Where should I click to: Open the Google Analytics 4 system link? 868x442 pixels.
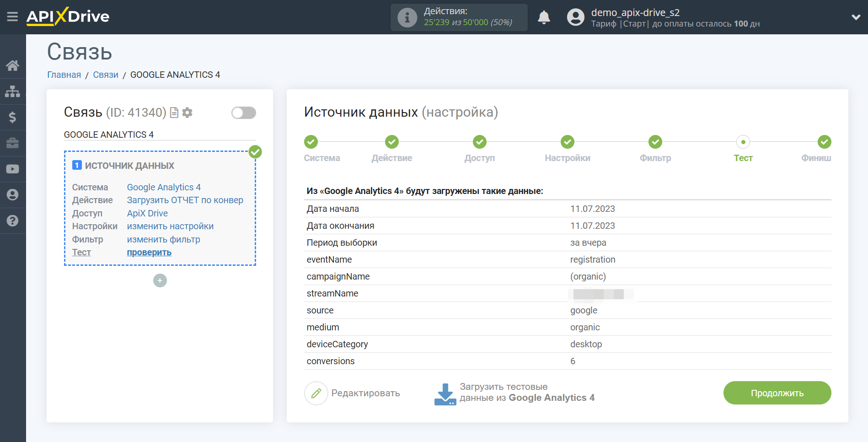coord(164,187)
